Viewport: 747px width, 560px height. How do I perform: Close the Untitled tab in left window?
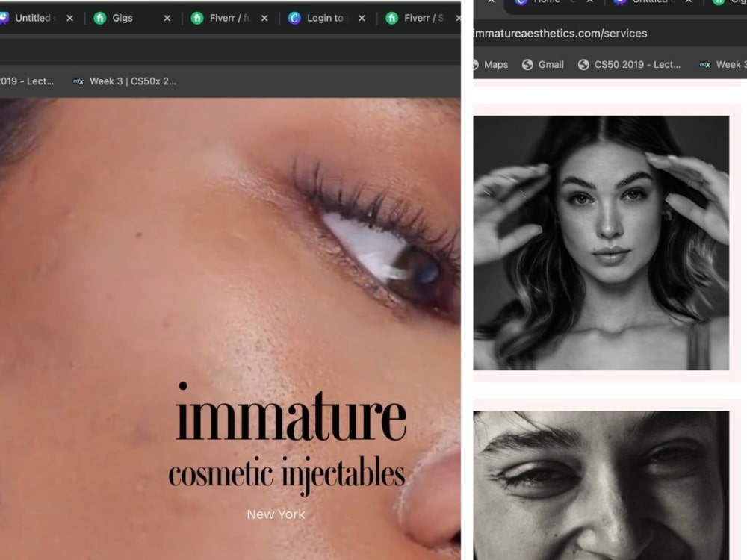click(x=69, y=18)
